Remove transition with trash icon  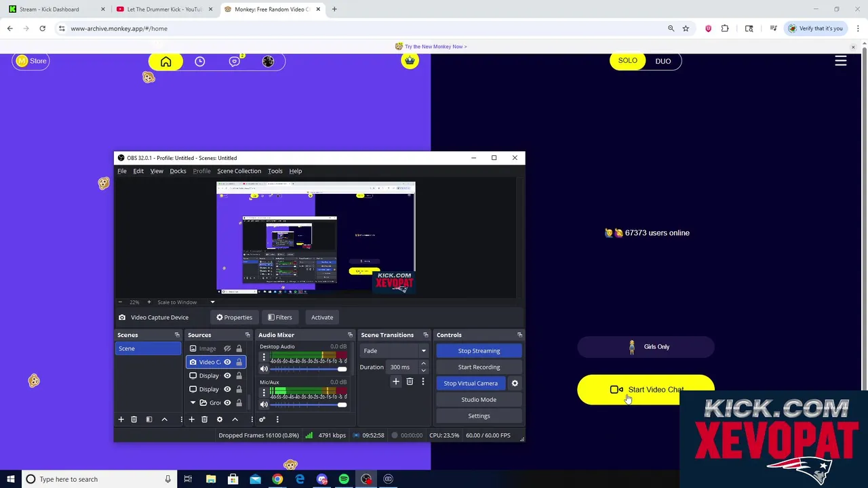410,382
